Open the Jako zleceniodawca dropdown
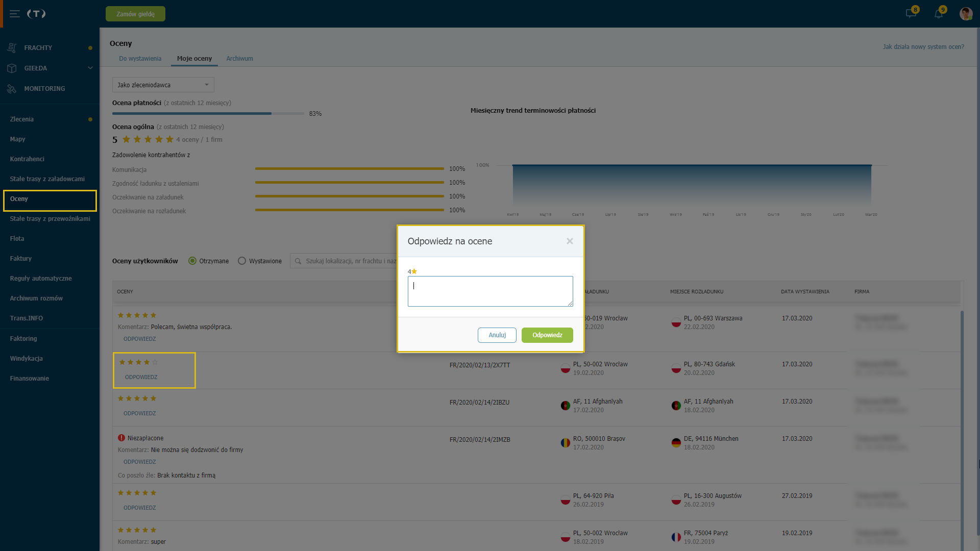The image size is (980, 551). [163, 85]
